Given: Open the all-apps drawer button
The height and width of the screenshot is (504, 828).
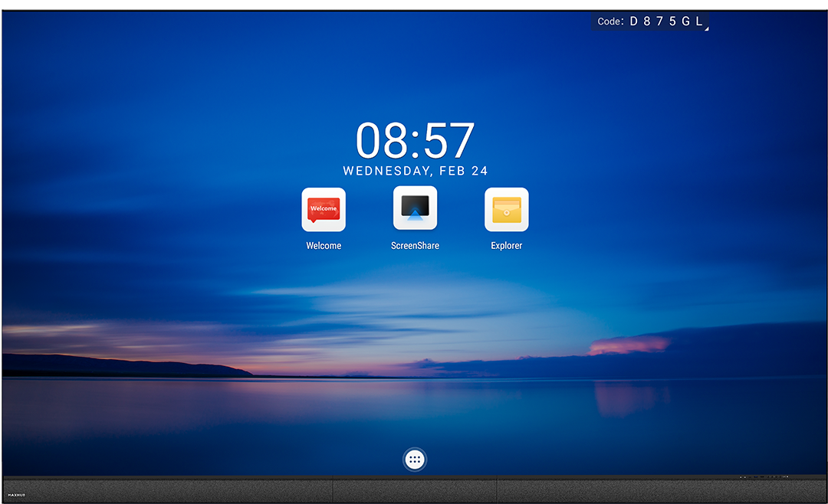Looking at the screenshot, I should [415, 460].
